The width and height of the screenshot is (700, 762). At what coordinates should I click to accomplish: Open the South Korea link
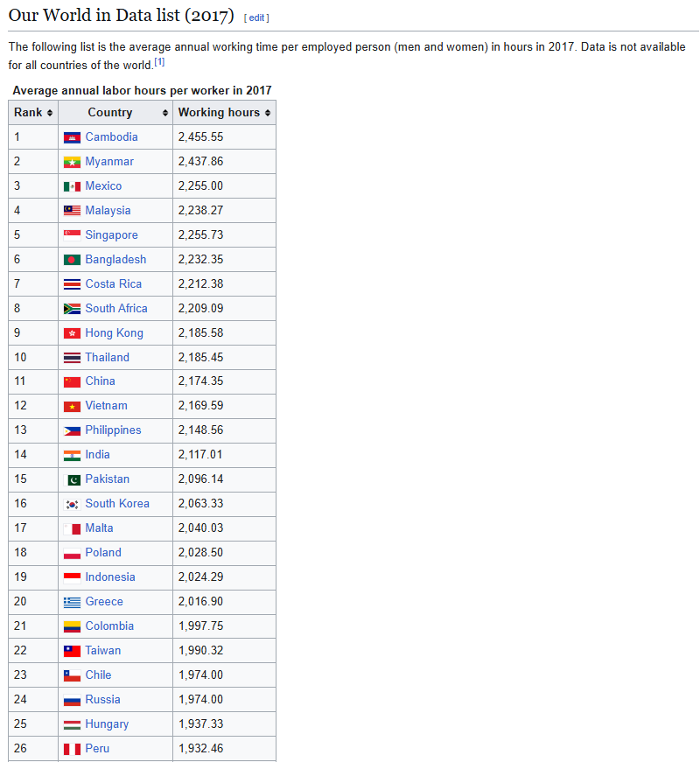[117, 504]
